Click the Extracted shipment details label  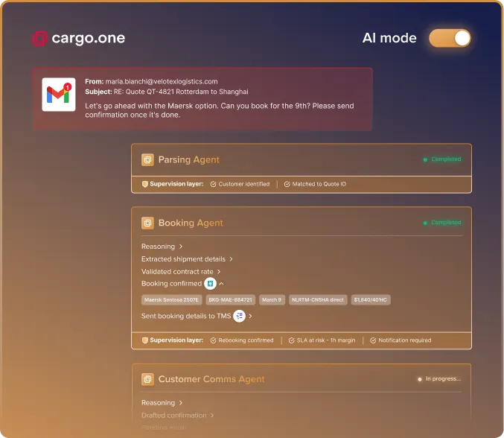tap(184, 259)
